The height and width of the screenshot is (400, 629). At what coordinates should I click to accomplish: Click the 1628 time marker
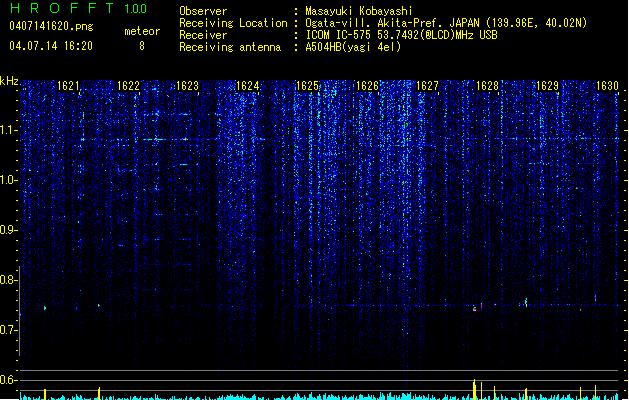[487, 86]
